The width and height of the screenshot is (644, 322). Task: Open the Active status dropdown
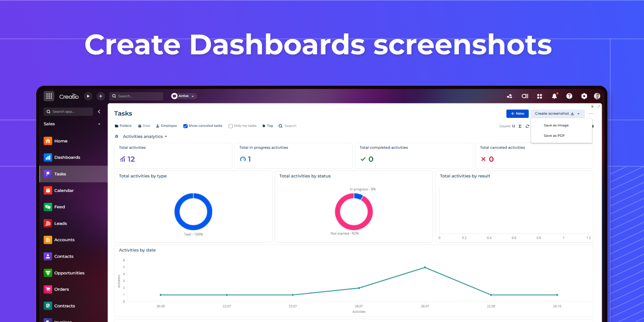click(x=184, y=96)
